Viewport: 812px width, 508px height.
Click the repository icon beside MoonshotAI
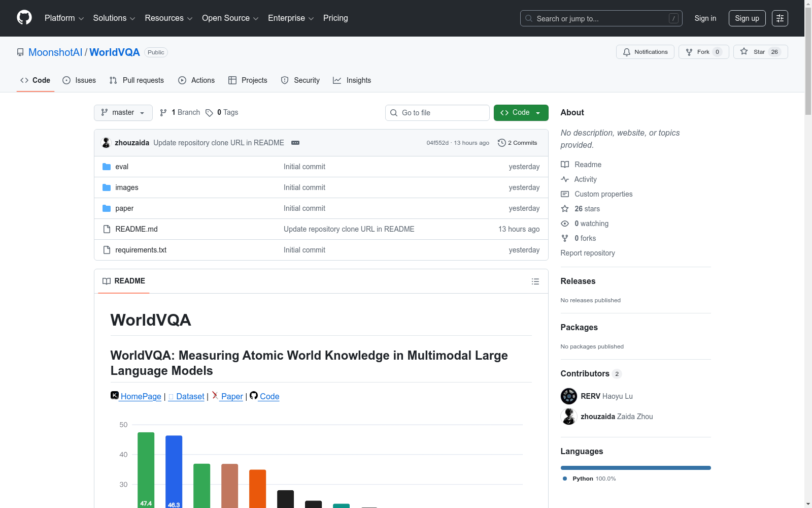20,52
